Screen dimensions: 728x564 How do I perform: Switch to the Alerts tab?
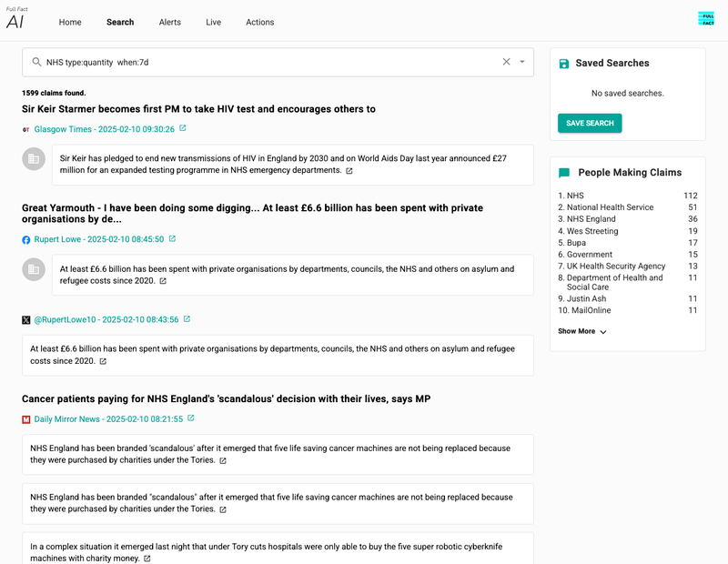pos(170,22)
